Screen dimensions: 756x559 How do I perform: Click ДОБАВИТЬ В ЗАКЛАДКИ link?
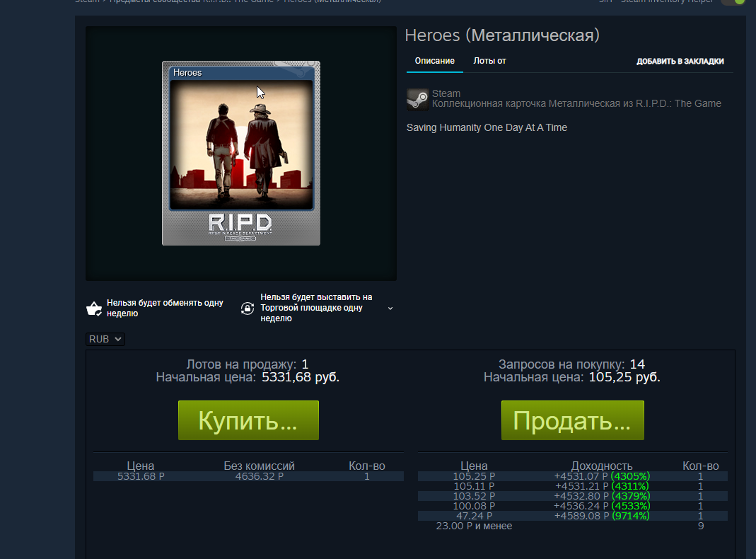(680, 62)
